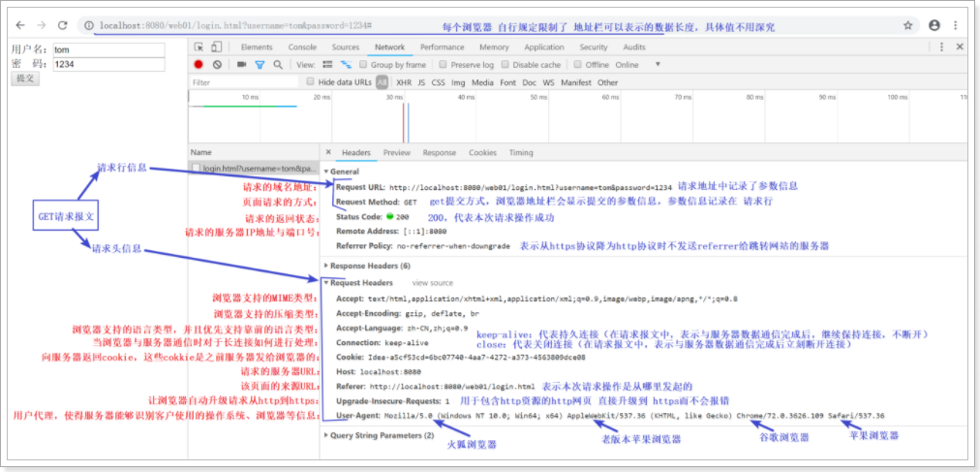View site info icon in address bar

point(89,25)
